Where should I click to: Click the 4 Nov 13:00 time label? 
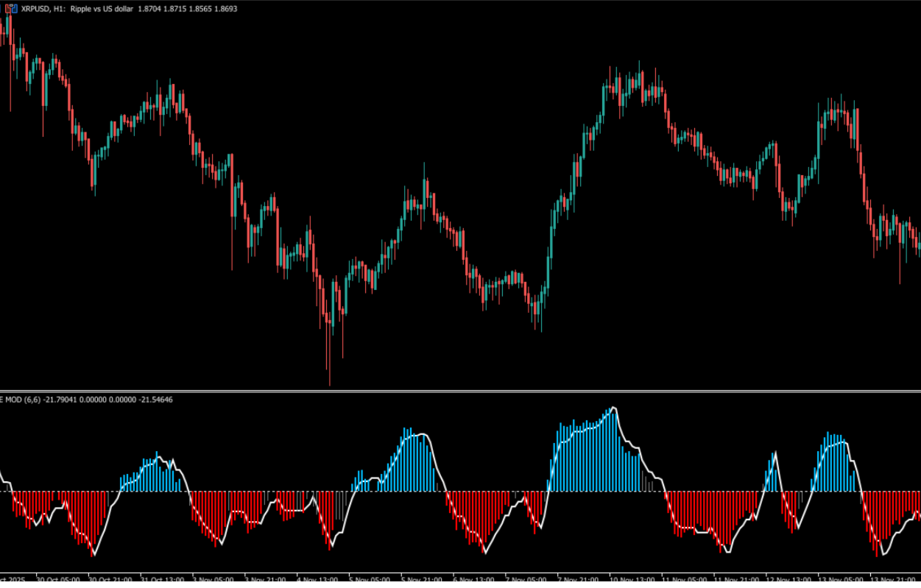[317, 581]
